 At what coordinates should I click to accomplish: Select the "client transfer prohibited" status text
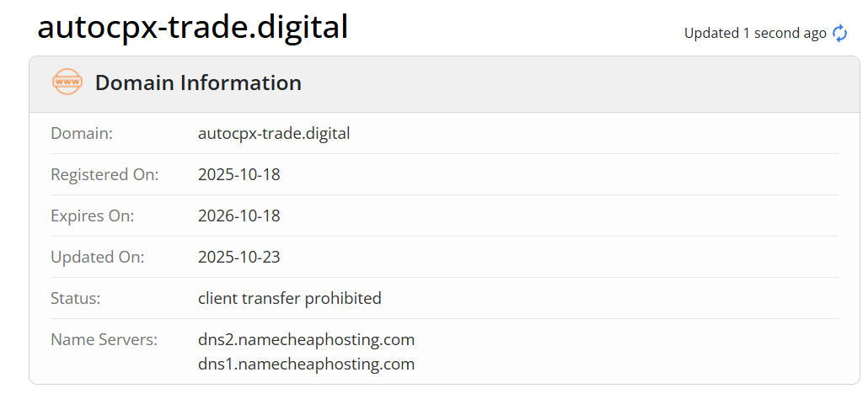point(289,298)
